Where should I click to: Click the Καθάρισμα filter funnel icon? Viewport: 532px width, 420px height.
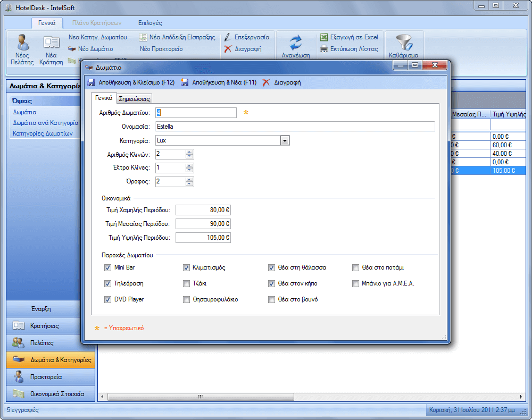[x=403, y=42]
